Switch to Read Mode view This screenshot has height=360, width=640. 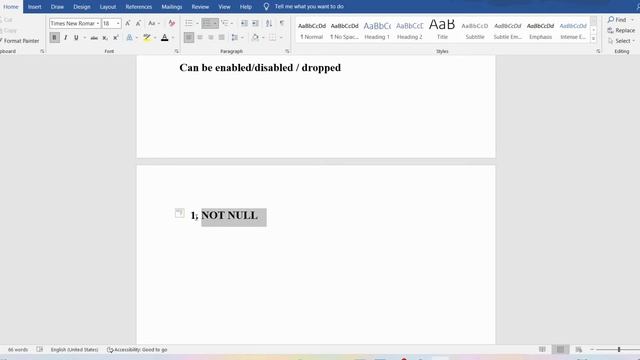click(x=542, y=349)
